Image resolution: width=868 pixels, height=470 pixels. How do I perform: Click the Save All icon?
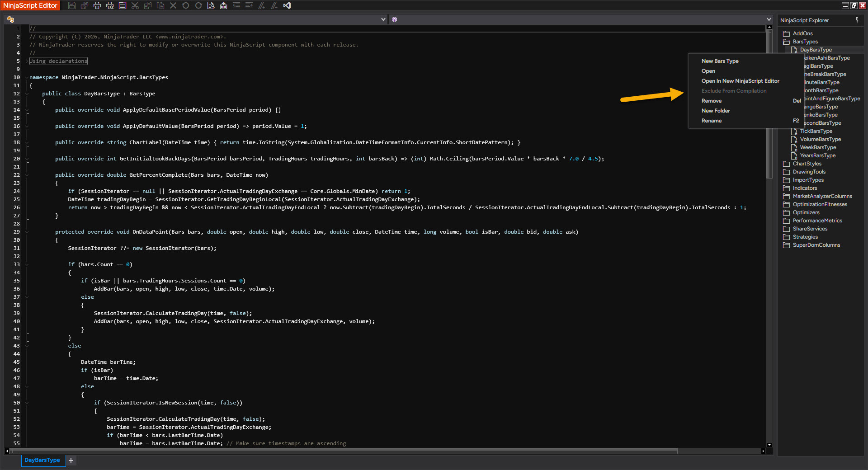(x=85, y=5)
